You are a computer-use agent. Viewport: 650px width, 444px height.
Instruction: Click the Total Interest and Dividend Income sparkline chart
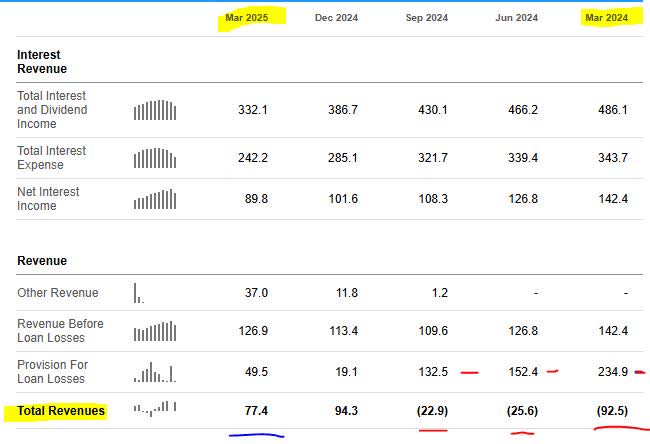coord(155,109)
